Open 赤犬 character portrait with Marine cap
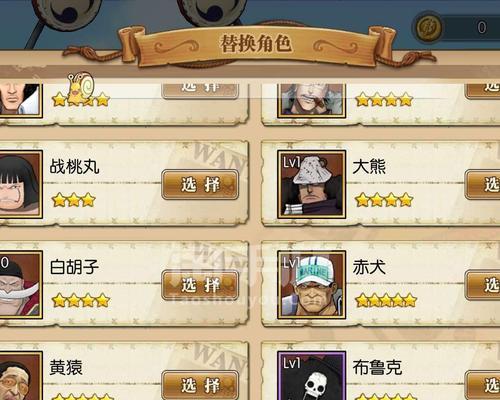 [x=311, y=285]
